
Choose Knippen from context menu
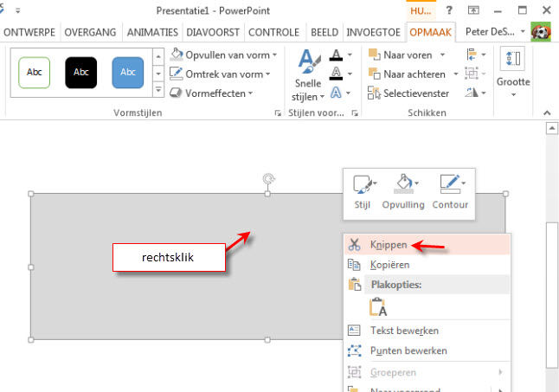pos(427,245)
